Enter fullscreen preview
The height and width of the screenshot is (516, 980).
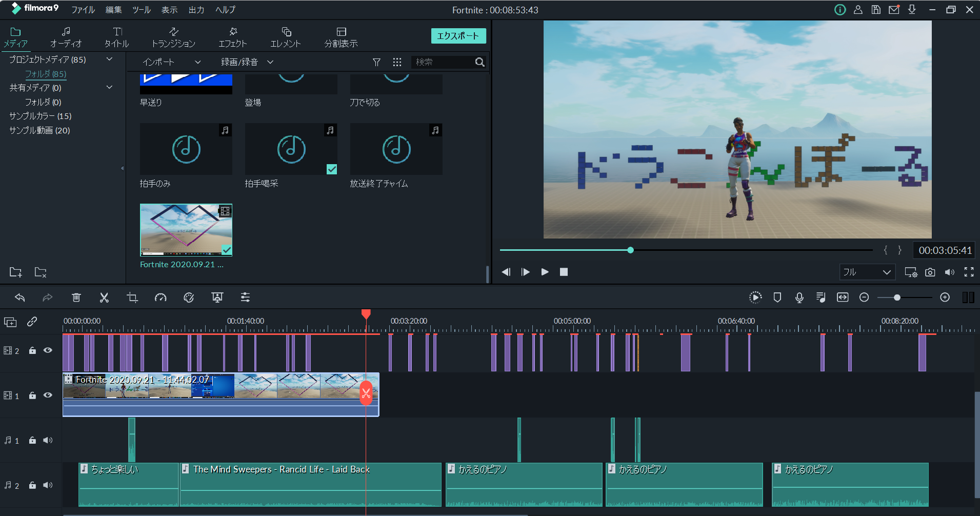click(x=969, y=272)
